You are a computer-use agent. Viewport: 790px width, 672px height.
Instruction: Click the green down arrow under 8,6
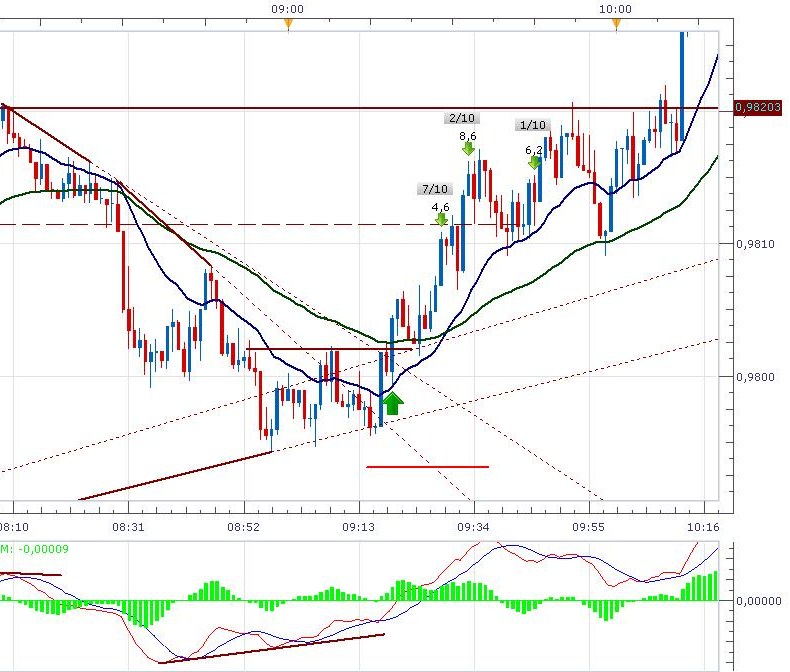(x=468, y=149)
